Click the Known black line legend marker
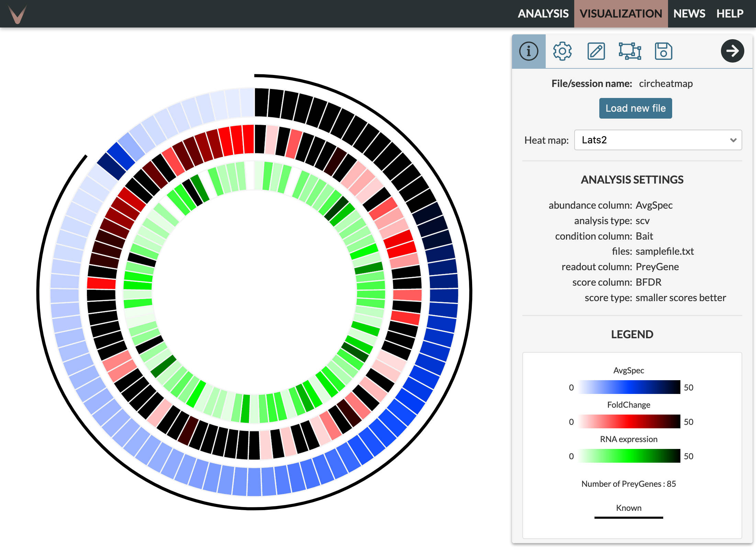This screenshot has height=550, width=756. point(629,517)
